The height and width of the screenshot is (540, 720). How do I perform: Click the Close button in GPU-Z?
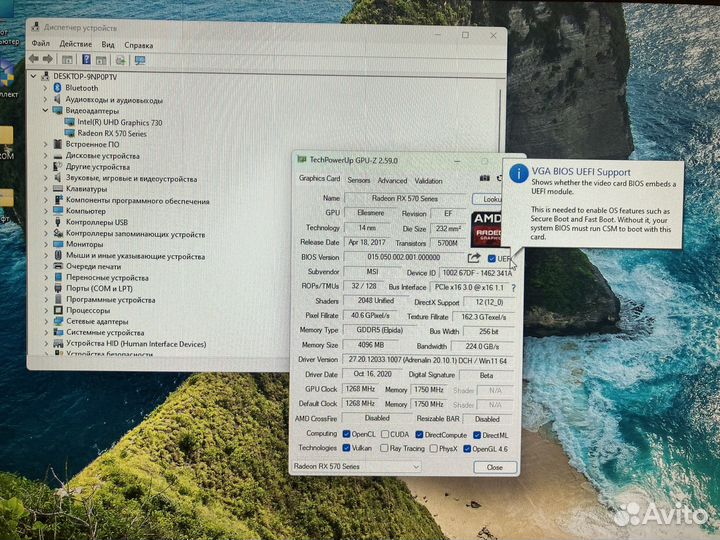coord(494,467)
